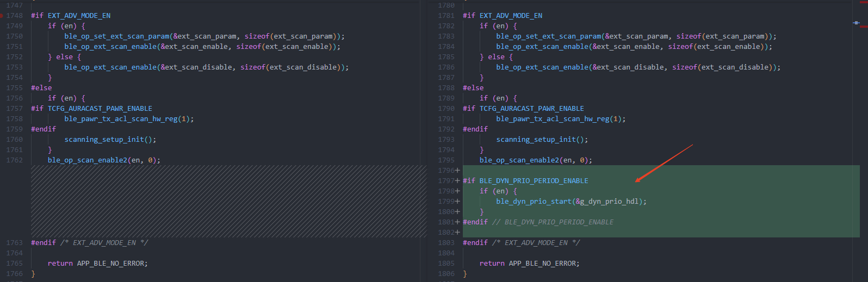
Task: Click line number 1806 in the gutter
Action: point(446,274)
